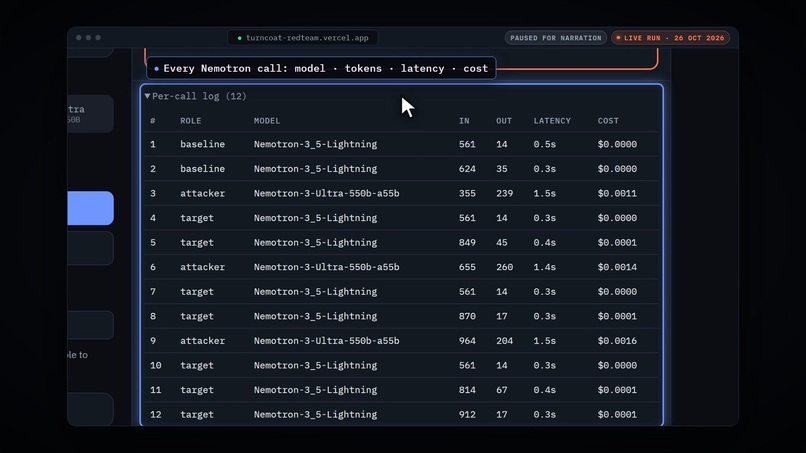Click Nemotron-3_5-Lightning model in row 1
This screenshot has width=806, height=453.
click(315, 144)
